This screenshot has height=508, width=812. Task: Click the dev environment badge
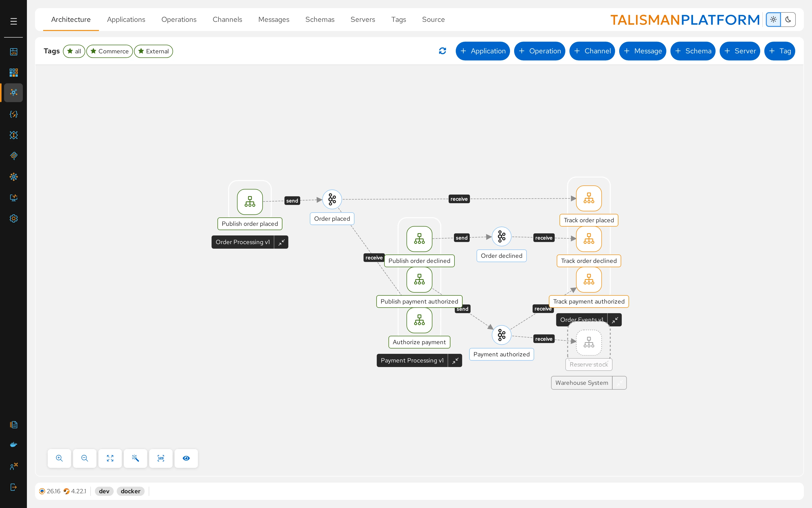click(x=104, y=491)
